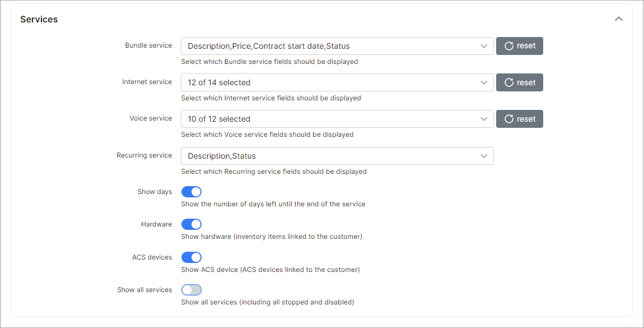
Task: Collapse the Services section chevron
Action: 618,19
